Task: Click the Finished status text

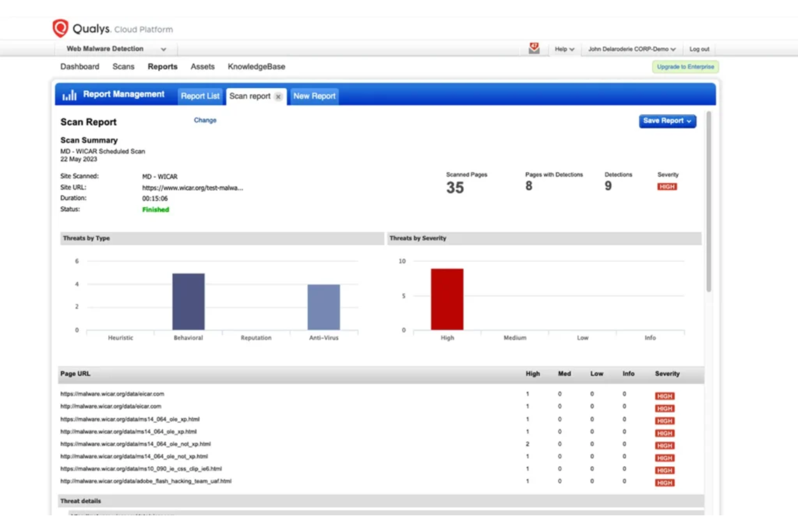Action: click(155, 210)
